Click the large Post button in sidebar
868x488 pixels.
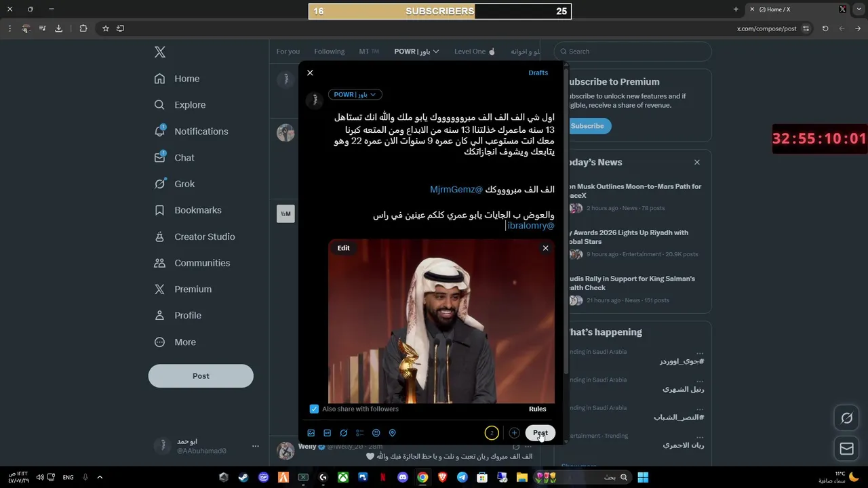coord(201,376)
